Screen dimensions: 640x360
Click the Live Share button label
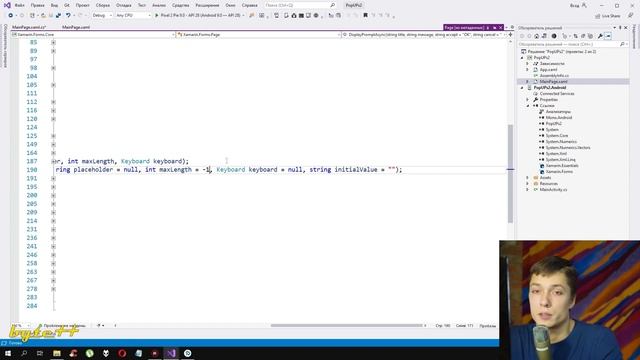pos(611,16)
